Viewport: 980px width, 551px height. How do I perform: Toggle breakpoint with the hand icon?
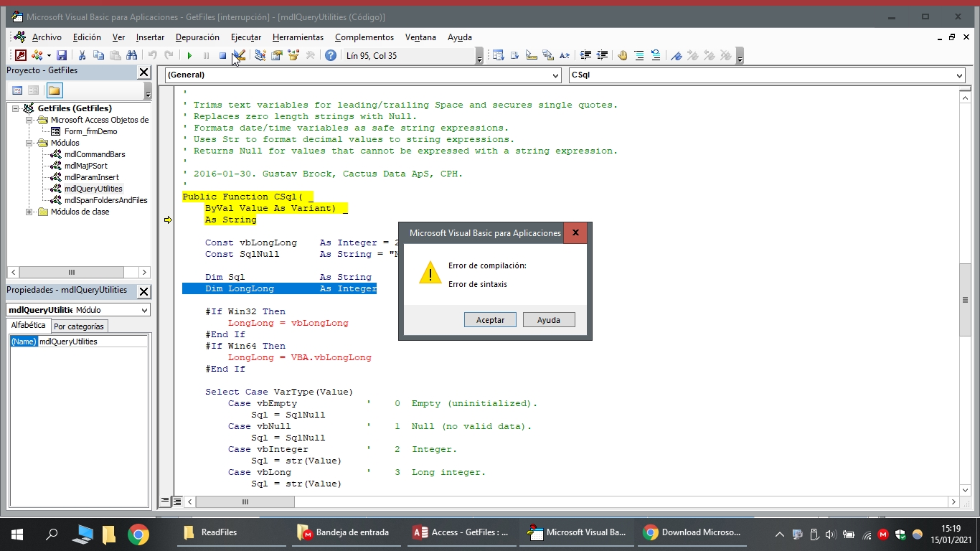tap(623, 55)
